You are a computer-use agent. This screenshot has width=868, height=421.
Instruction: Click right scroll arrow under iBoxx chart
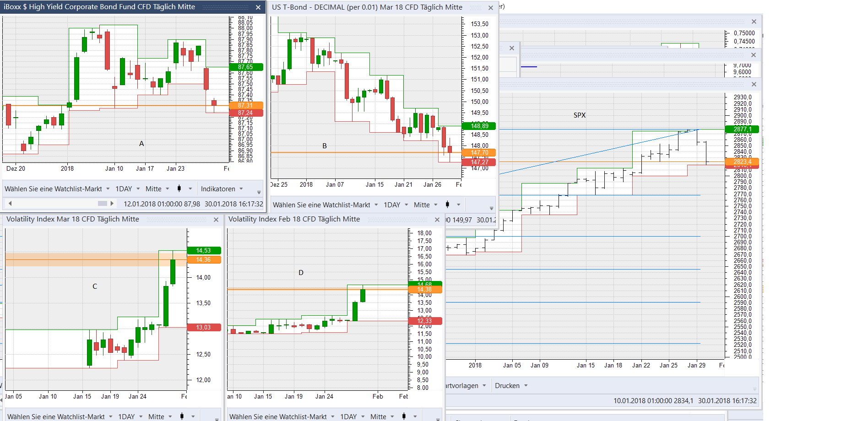coord(112,204)
